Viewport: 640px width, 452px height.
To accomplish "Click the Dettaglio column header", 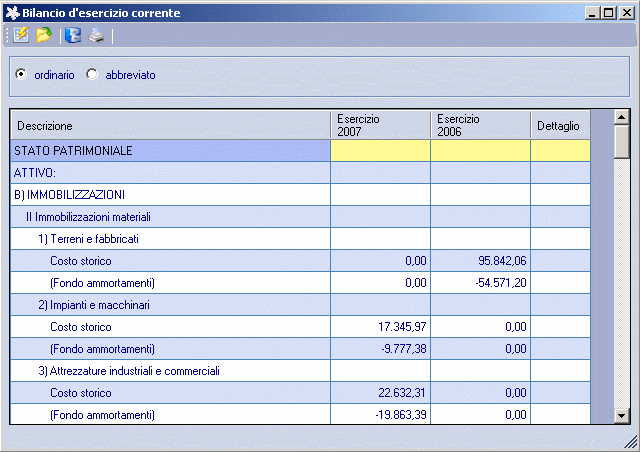I will (560, 125).
